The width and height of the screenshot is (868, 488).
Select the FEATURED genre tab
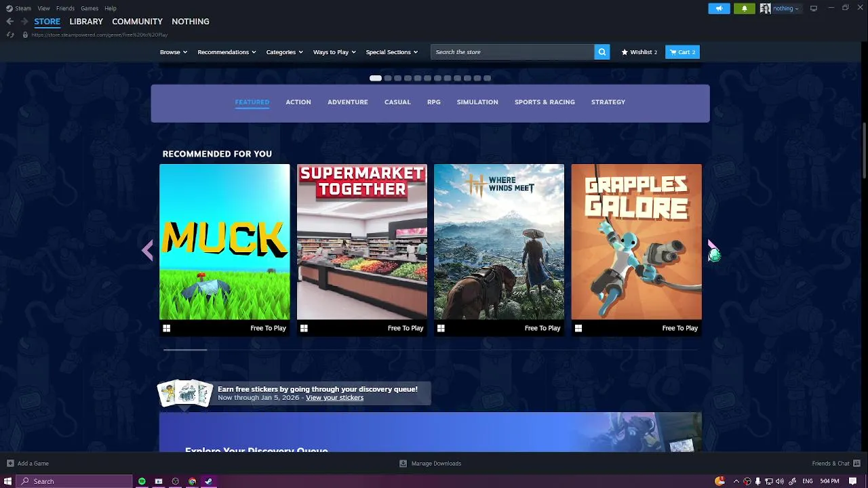click(x=252, y=102)
